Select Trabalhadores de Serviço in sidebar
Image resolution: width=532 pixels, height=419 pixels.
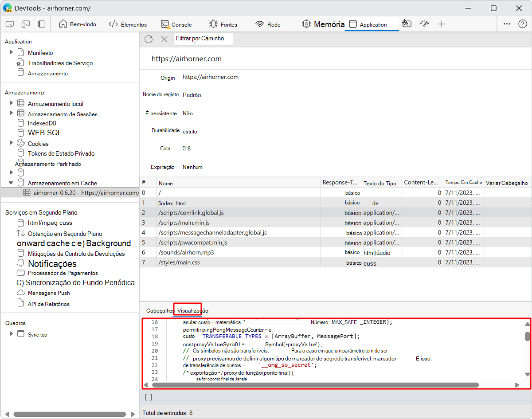[x=60, y=63]
